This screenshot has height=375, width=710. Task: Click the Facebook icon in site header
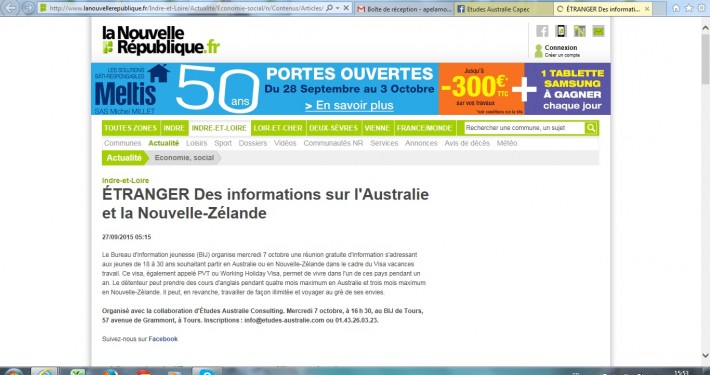[x=542, y=31]
